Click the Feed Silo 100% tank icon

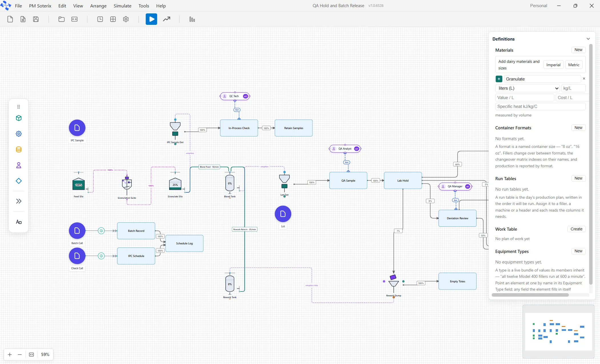pos(79,184)
